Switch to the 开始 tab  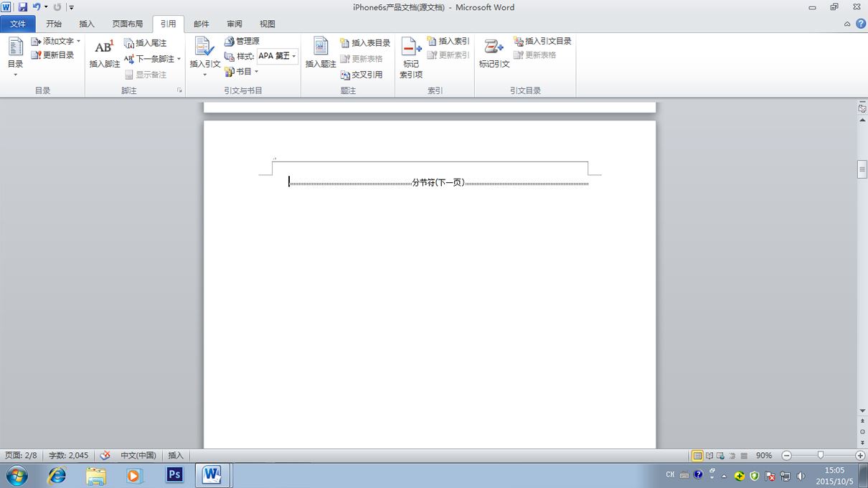[54, 24]
